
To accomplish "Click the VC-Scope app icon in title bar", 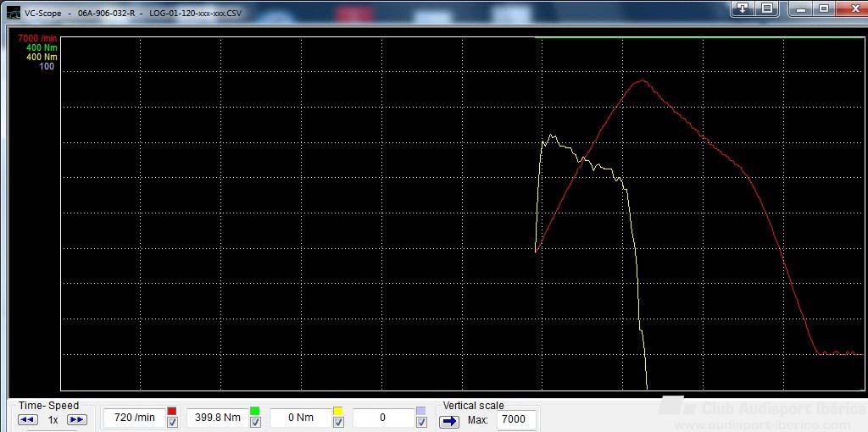I will [14, 13].
